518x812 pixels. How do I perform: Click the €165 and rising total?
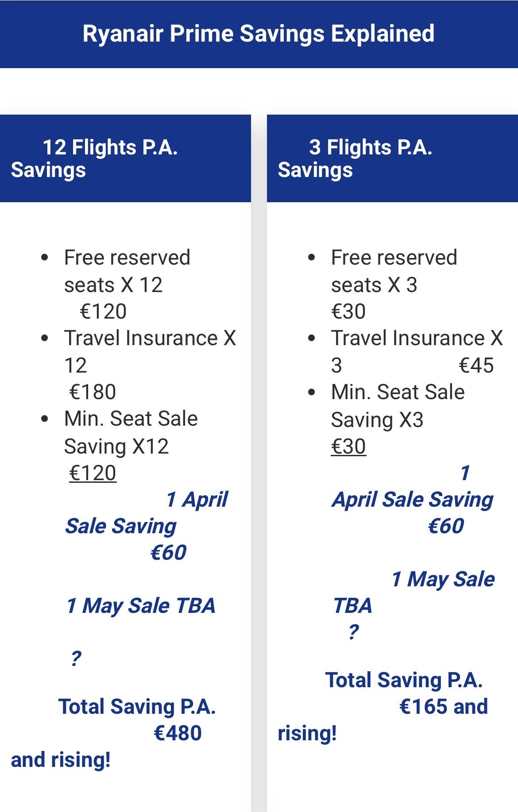443,707
